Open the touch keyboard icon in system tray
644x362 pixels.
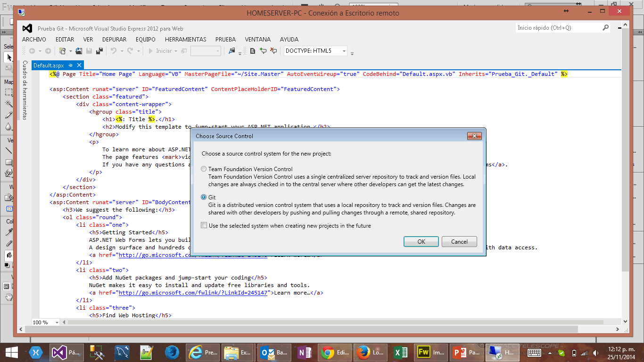(x=534, y=353)
